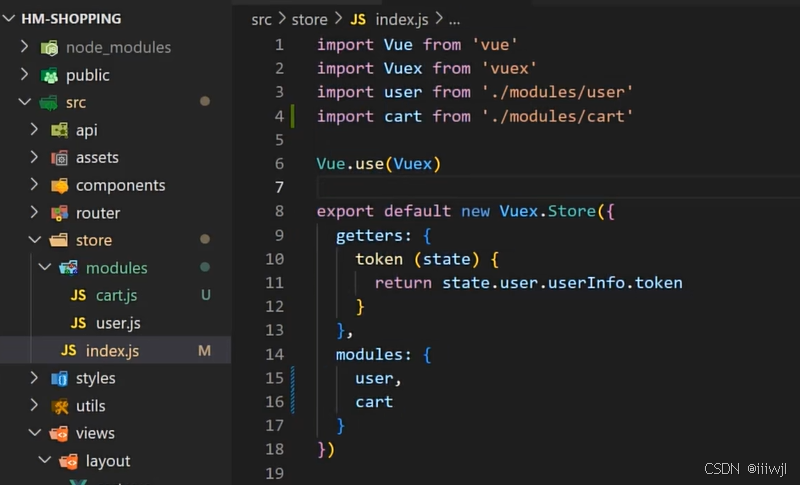Select the node_modules folder label
The image size is (800, 485).
coord(118,47)
